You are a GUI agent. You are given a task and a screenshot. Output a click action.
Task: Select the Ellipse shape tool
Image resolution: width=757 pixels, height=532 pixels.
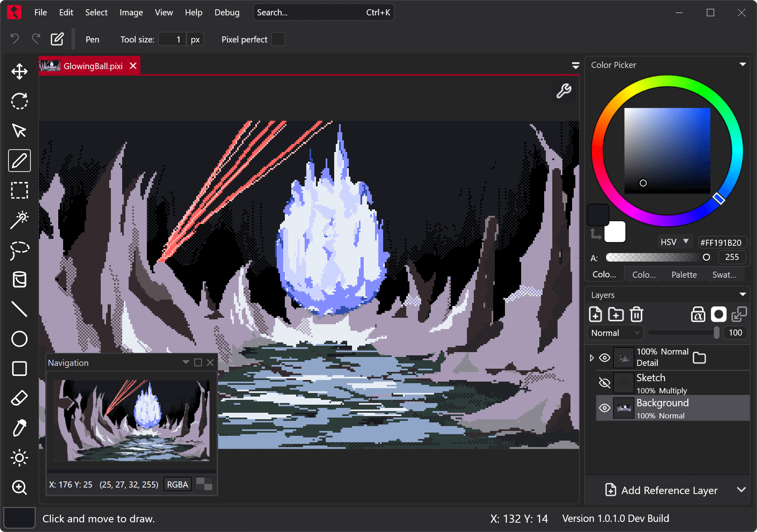pyautogui.click(x=19, y=339)
